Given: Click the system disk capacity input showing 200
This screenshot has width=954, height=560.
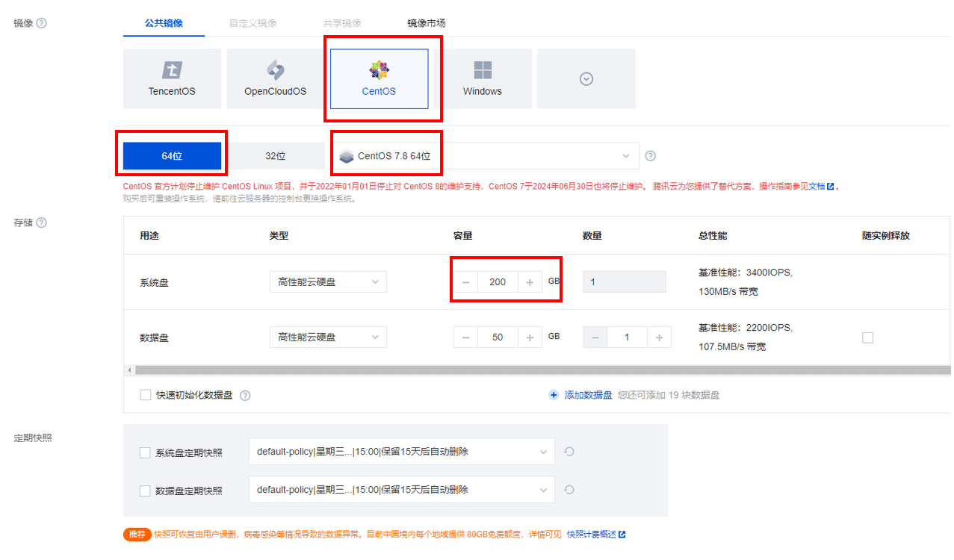Looking at the screenshot, I should pos(499,281).
